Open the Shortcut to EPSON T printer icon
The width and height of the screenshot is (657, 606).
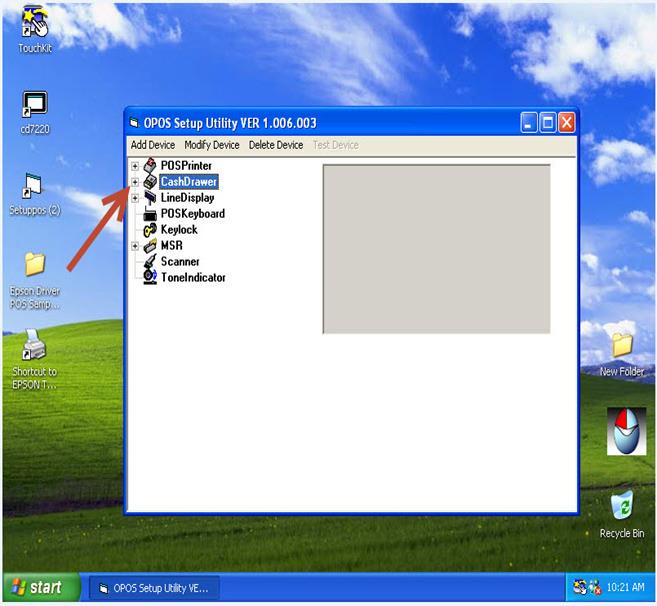coord(34,360)
